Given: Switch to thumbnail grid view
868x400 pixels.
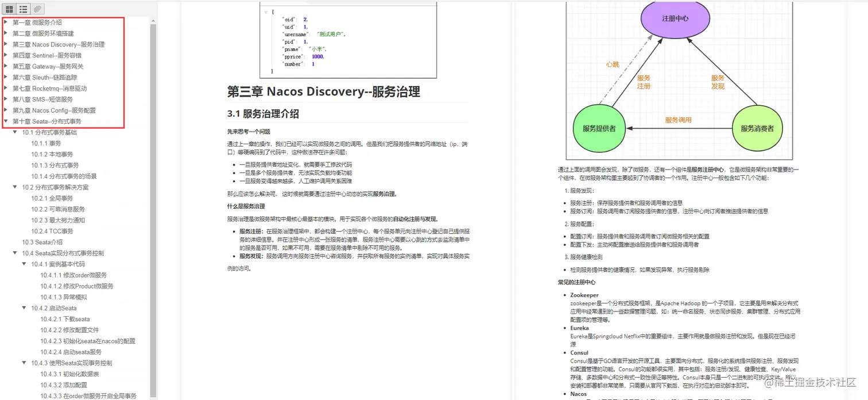Looking at the screenshot, I should click(9, 9).
